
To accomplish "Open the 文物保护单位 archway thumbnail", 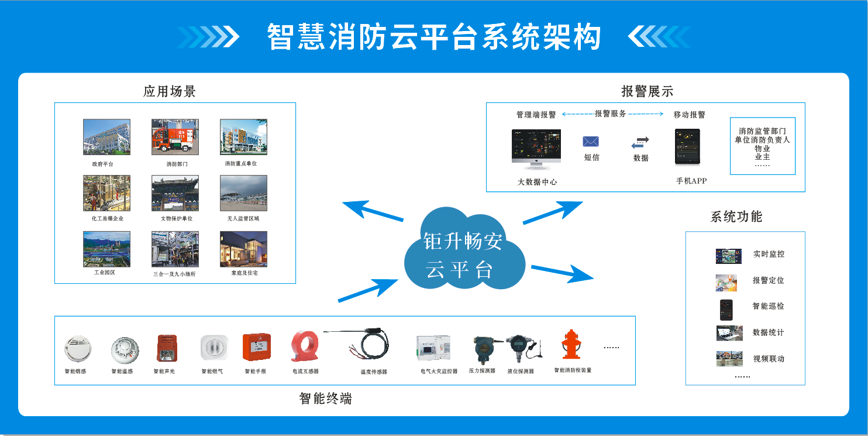I will pyautogui.click(x=175, y=193).
